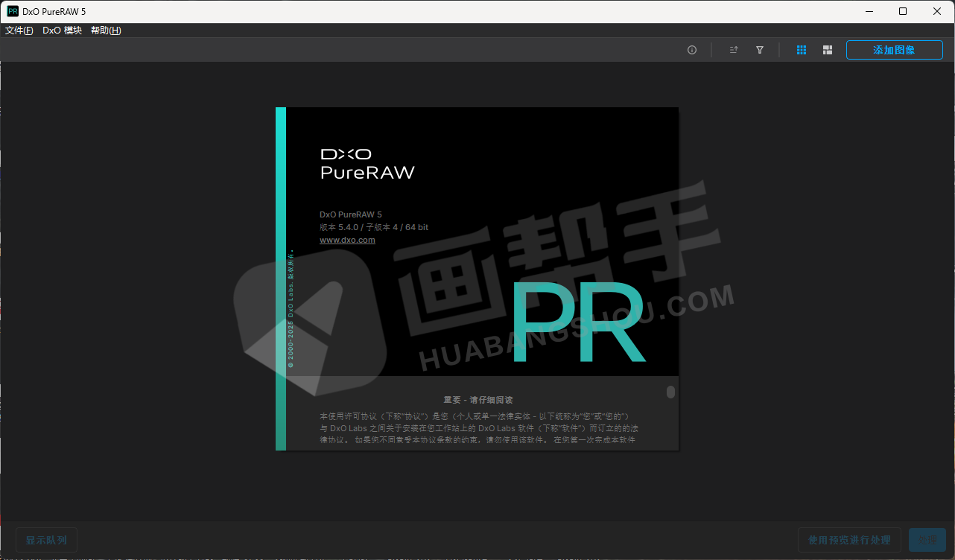
Task: Open the sort order icon
Action: [x=734, y=50]
